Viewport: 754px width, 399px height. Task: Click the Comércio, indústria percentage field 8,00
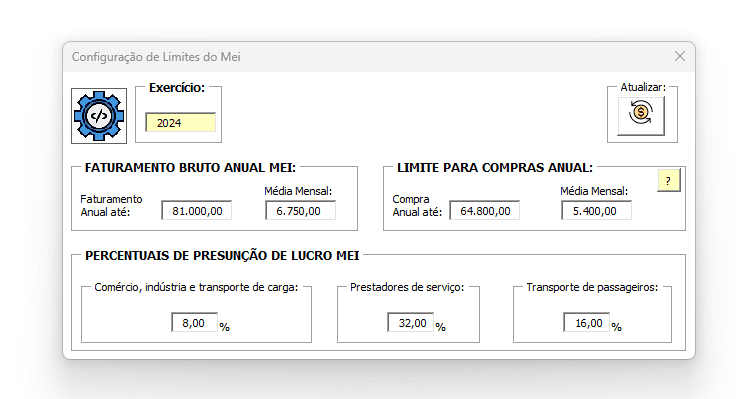(x=194, y=323)
